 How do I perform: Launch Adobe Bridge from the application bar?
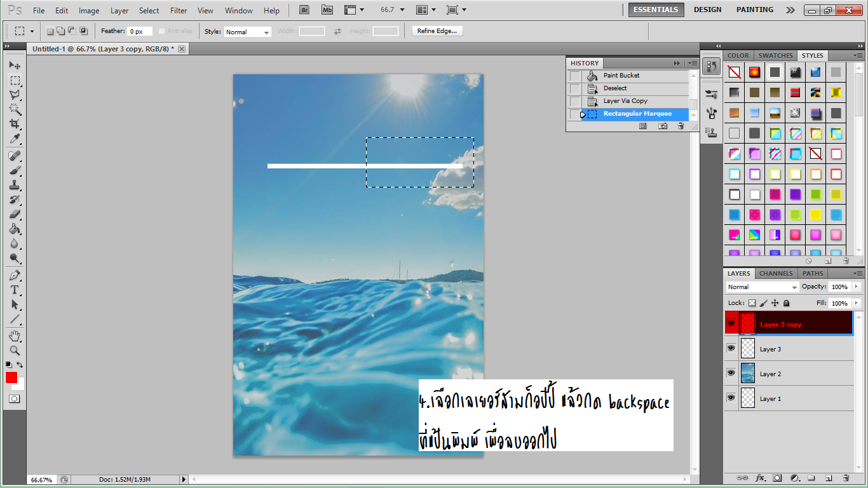tap(304, 10)
